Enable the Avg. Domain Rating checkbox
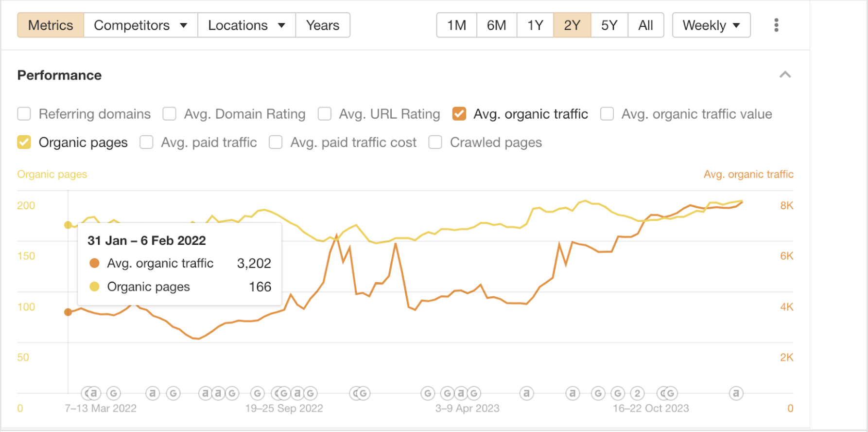This screenshot has width=868, height=432. click(x=169, y=114)
